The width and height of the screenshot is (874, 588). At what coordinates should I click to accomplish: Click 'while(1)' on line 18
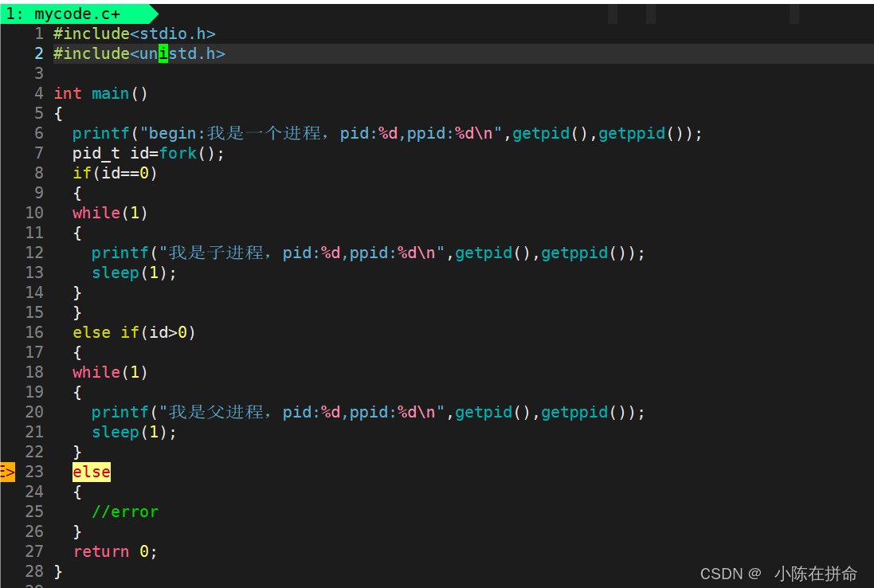110,372
